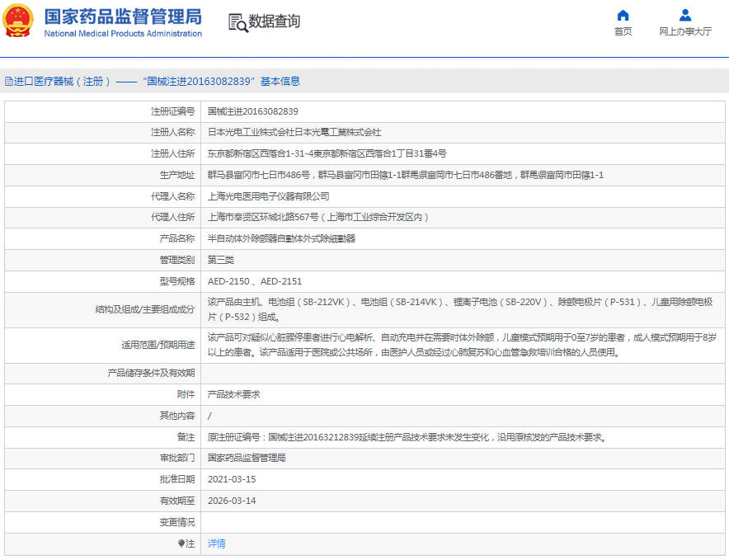This screenshot has width=729, height=560.
Task: Click the National Medical Products Administration text
Action: tap(122, 34)
